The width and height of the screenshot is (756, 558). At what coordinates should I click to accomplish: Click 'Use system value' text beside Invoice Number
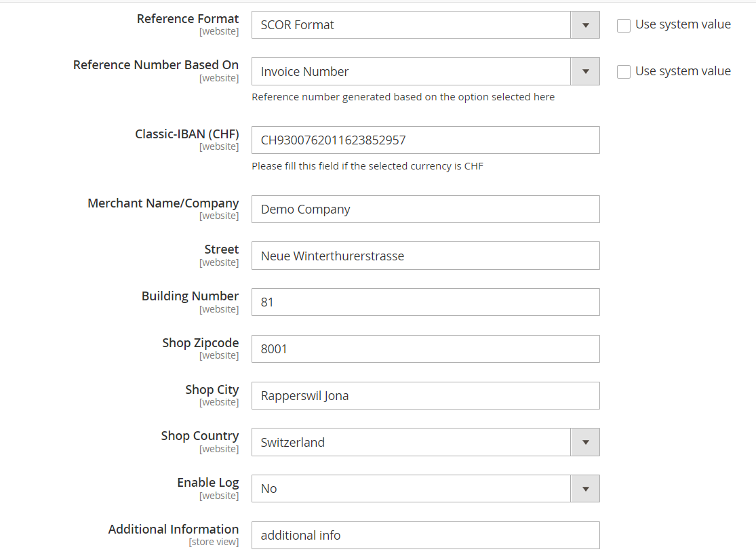pyautogui.click(x=683, y=71)
